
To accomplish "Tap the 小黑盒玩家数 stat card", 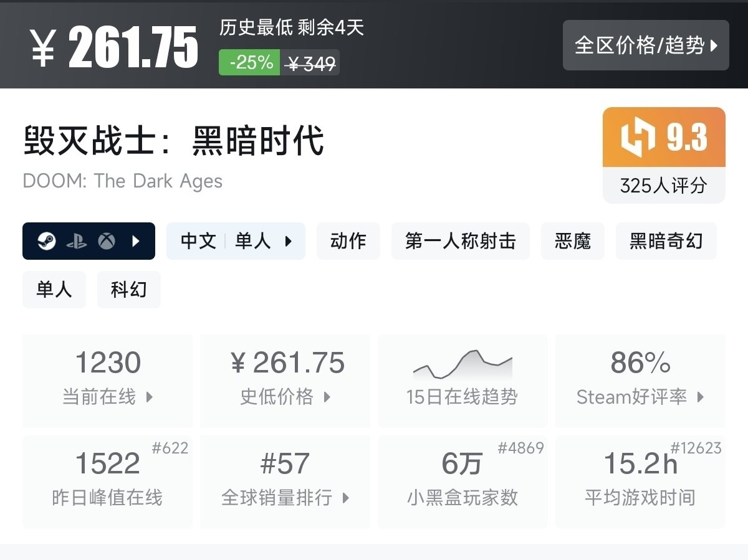I will coord(462,482).
